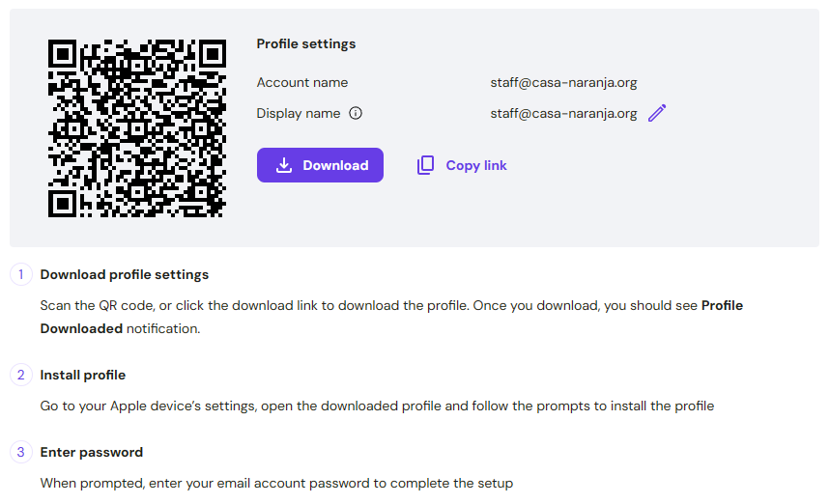Click the copy icon beside Copy link
830x504 pixels.
click(x=425, y=165)
